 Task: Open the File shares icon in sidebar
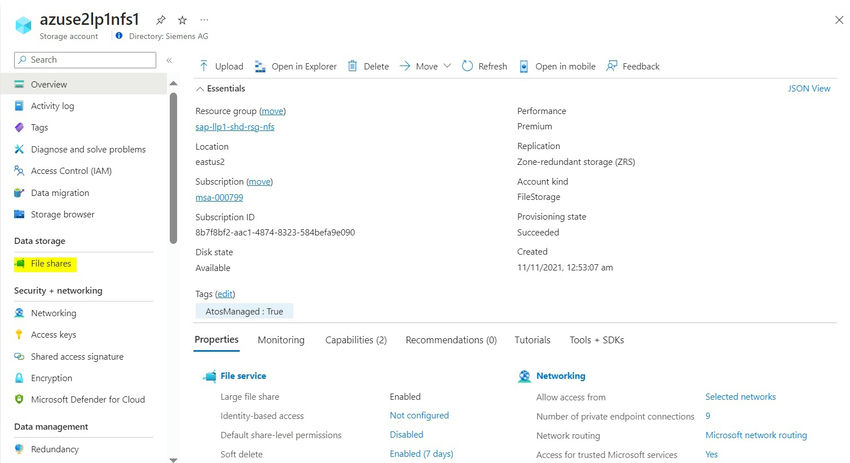[x=20, y=263]
